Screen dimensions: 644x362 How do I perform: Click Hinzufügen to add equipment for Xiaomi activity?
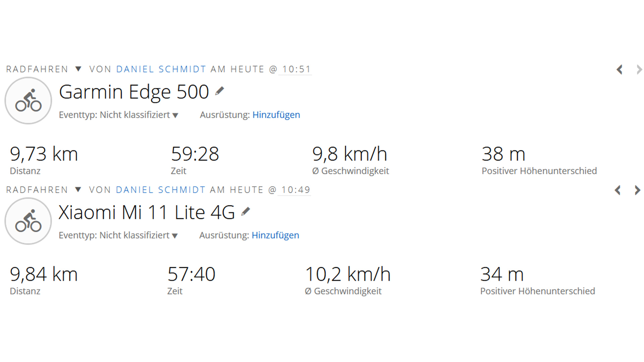(275, 235)
